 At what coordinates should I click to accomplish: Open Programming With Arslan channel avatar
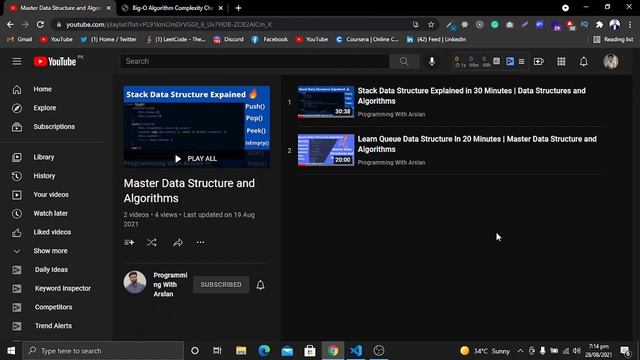point(135,282)
